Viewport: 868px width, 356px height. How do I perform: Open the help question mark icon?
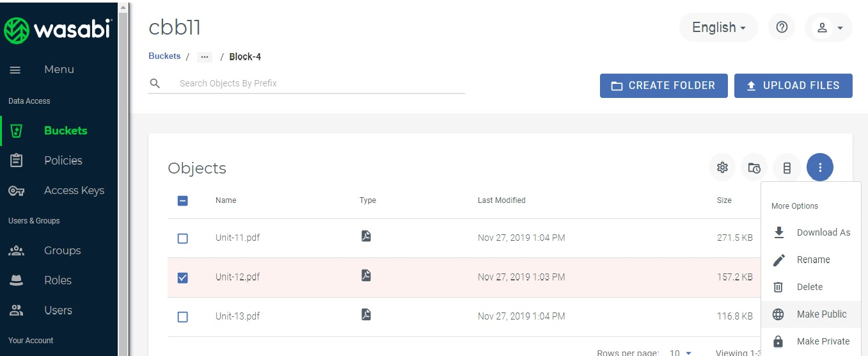point(781,28)
